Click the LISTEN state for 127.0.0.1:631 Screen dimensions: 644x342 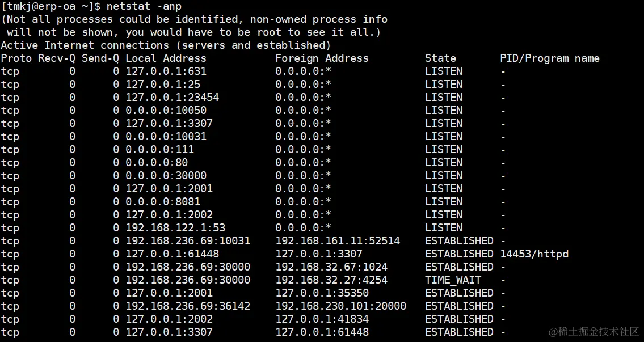pyautogui.click(x=444, y=71)
